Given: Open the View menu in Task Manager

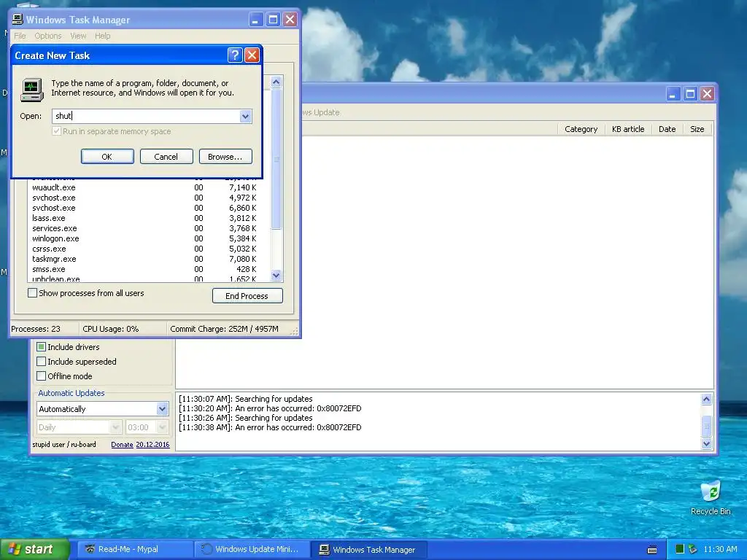Looking at the screenshot, I should [x=78, y=36].
